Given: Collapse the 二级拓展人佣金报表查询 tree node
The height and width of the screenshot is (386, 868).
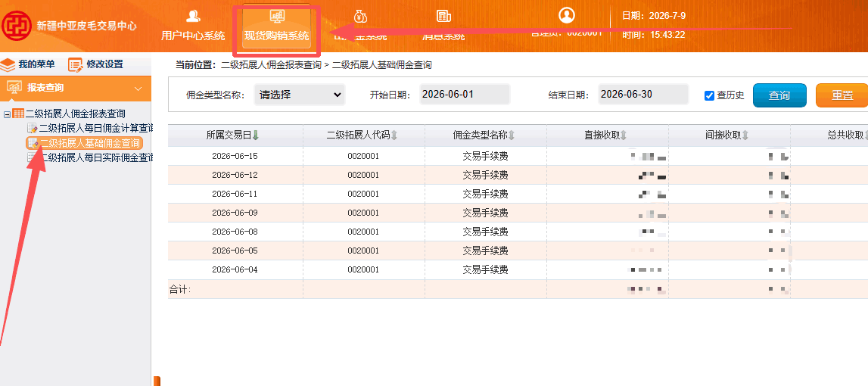Looking at the screenshot, I should tap(8, 114).
